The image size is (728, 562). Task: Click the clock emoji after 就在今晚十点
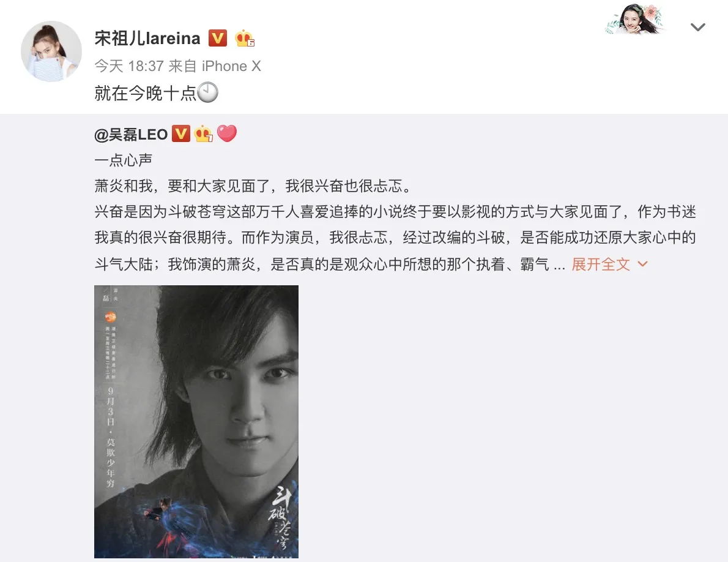207,92
